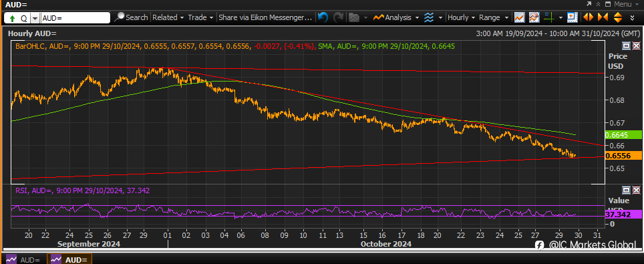Click the September 2024 axis label
This screenshot has height=264, width=644.
(x=89, y=244)
